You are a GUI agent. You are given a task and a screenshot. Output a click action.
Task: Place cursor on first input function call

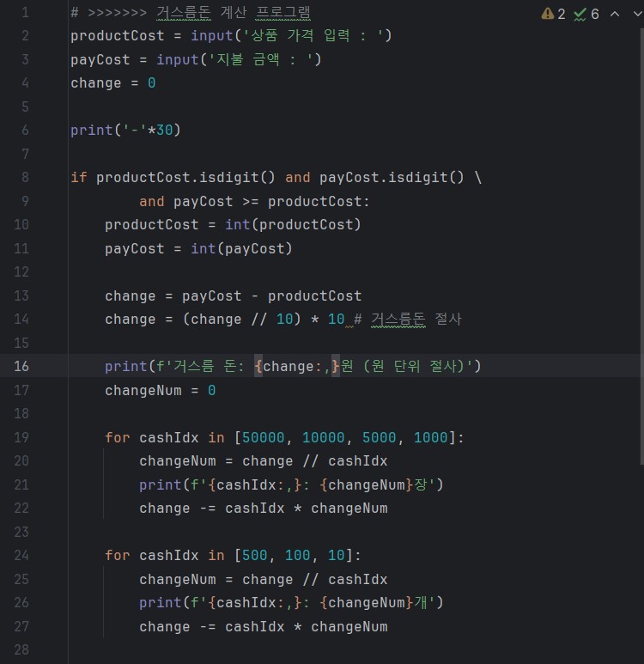pos(211,35)
